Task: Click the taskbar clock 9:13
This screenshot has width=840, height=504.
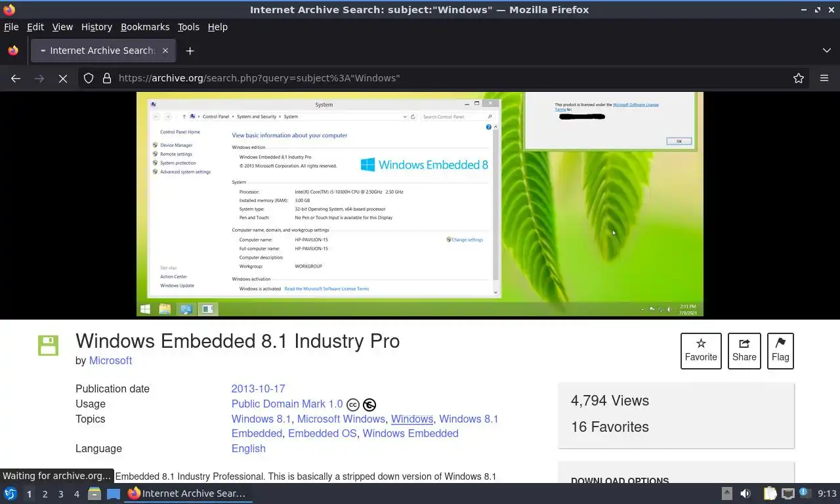Action: [x=827, y=493]
